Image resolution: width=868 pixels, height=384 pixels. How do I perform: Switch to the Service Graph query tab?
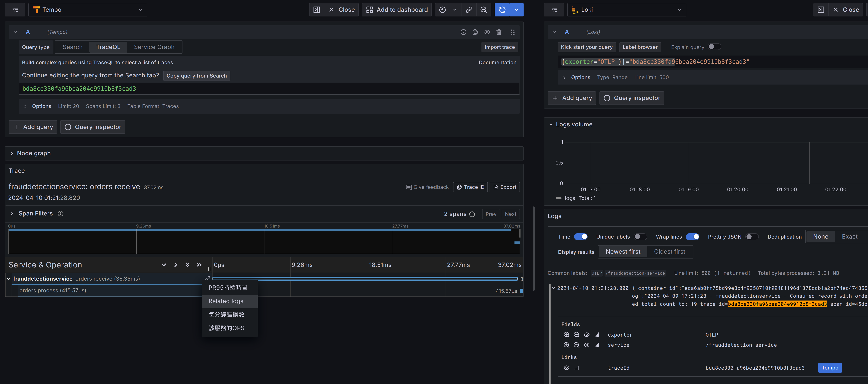tap(154, 47)
